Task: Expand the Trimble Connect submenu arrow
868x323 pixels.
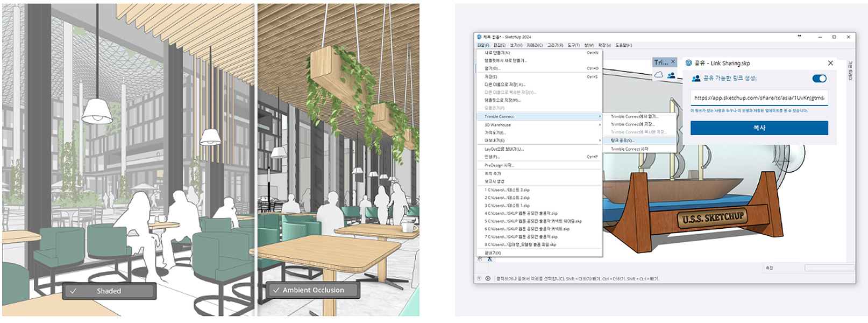Action: tap(600, 116)
